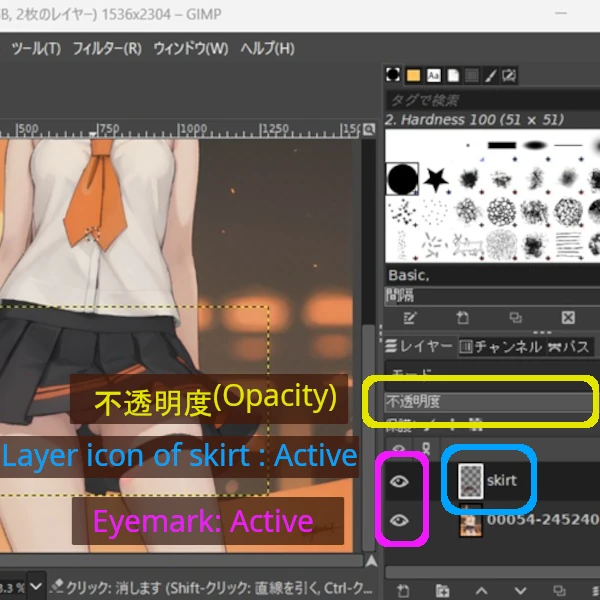The image size is (600, 600).
Task: Open the ヘルプ(H) menu
Action: 267,49
